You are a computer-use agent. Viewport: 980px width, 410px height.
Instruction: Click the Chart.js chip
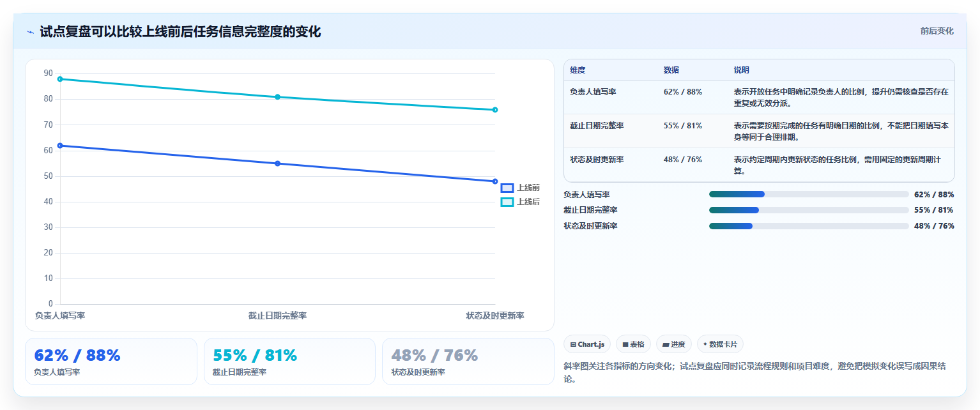click(587, 344)
